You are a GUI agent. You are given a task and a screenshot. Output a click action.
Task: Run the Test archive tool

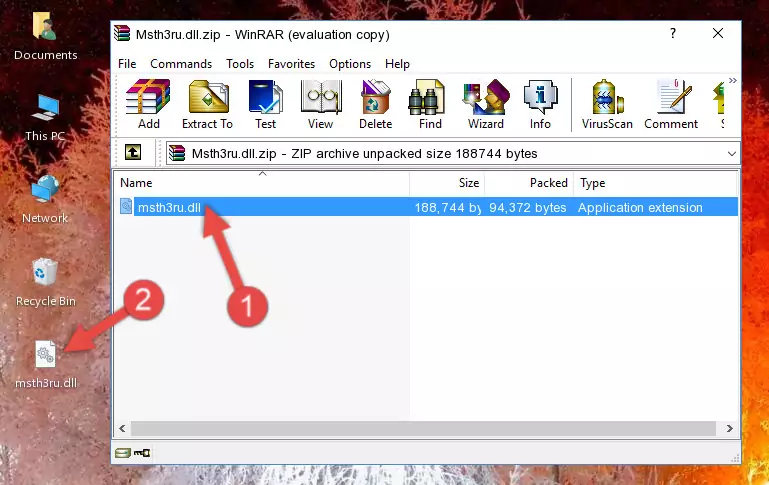265,104
